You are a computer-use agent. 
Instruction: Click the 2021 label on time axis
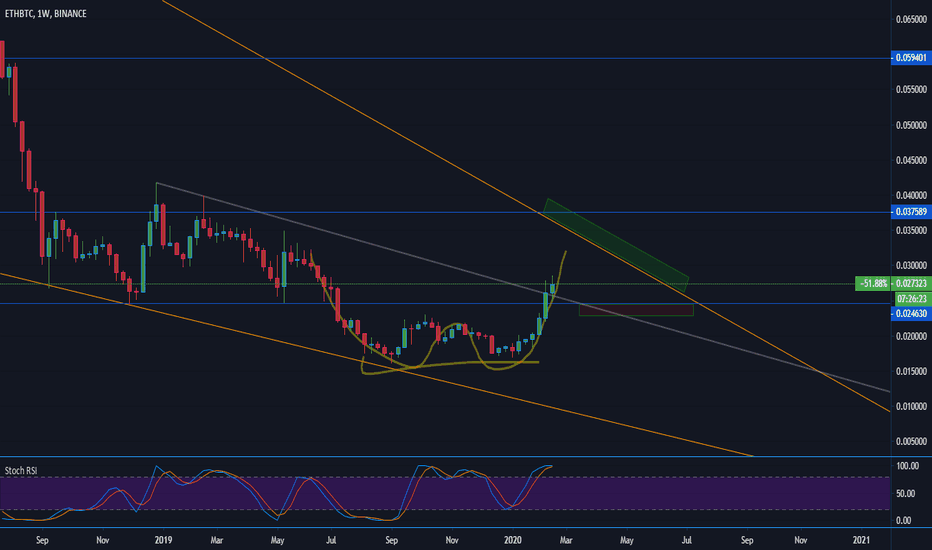(x=861, y=540)
